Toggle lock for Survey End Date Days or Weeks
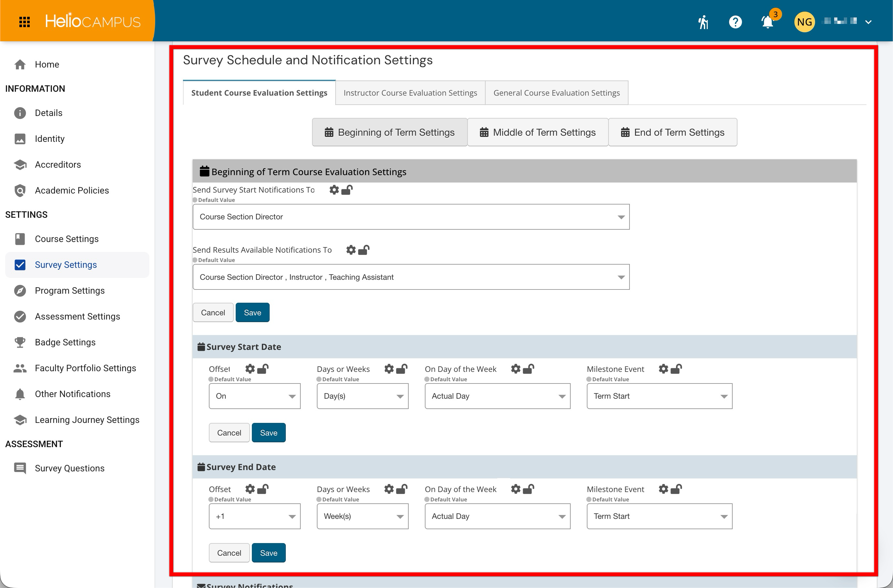The width and height of the screenshot is (893, 588). click(402, 489)
